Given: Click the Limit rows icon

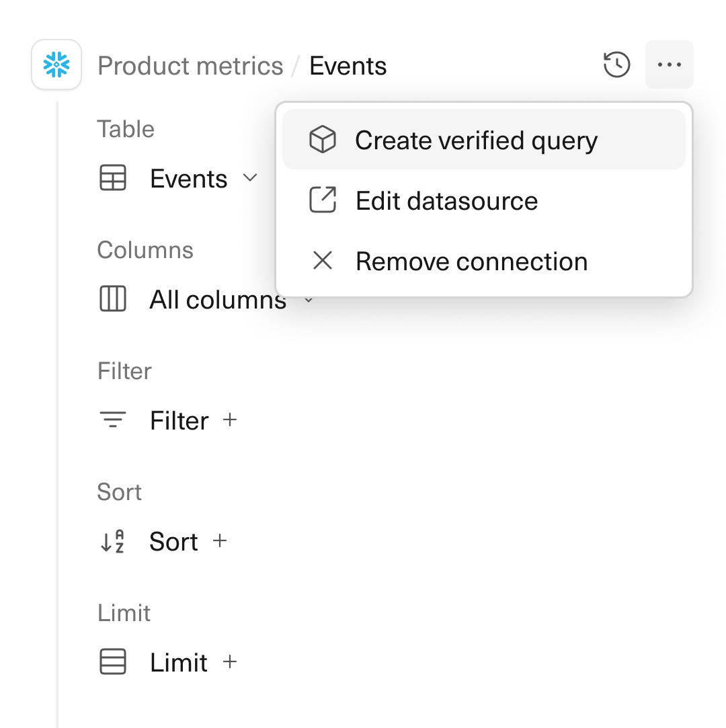Looking at the screenshot, I should (x=113, y=662).
